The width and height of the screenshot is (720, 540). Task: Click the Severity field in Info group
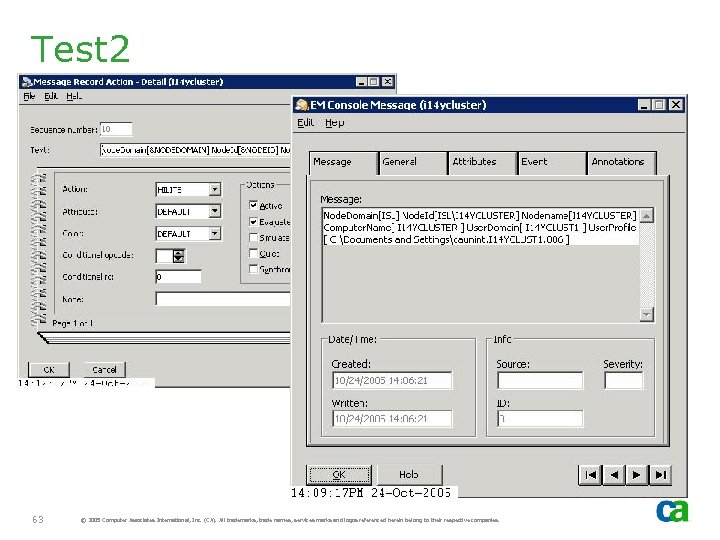[624, 380]
